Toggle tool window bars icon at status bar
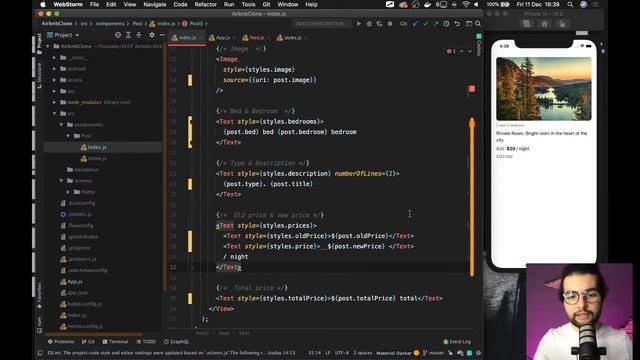This screenshot has width=640, height=360. [x=40, y=353]
